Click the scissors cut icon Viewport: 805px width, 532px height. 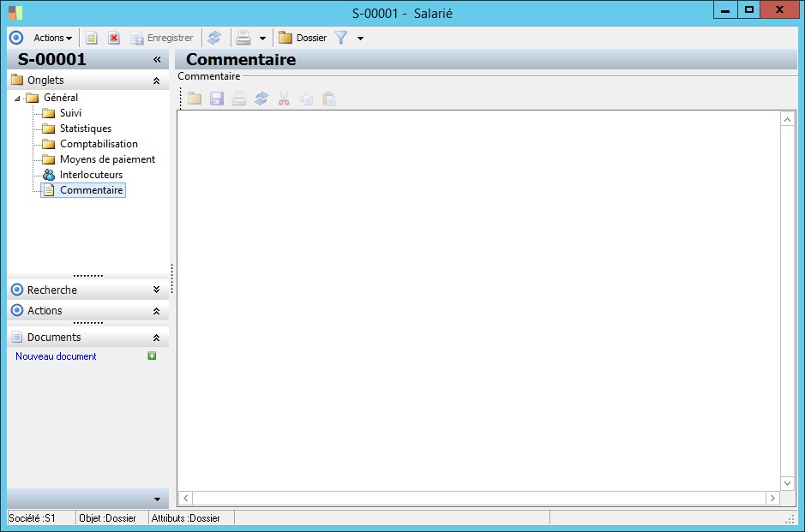pos(284,99)
